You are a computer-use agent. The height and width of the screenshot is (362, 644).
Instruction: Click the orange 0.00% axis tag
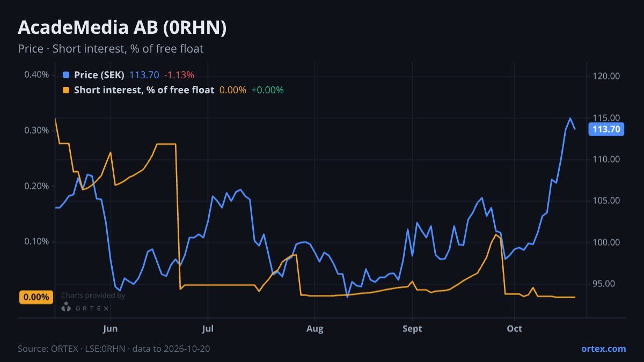(x=36, y=297)
